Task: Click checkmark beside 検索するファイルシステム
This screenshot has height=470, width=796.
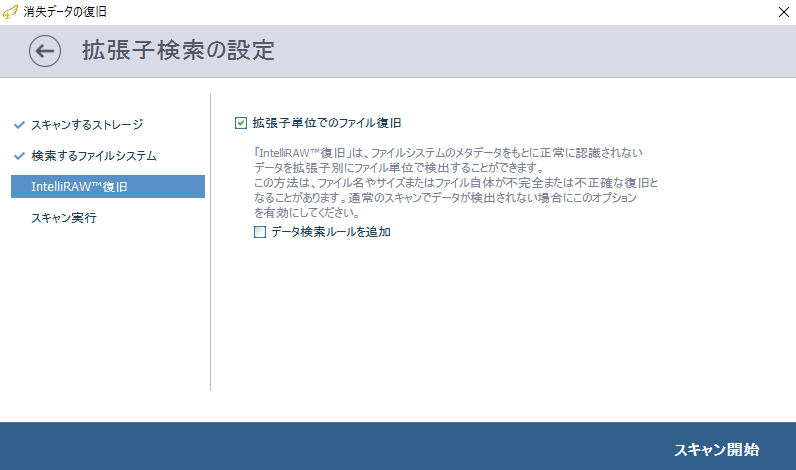Action: (19, 156)
